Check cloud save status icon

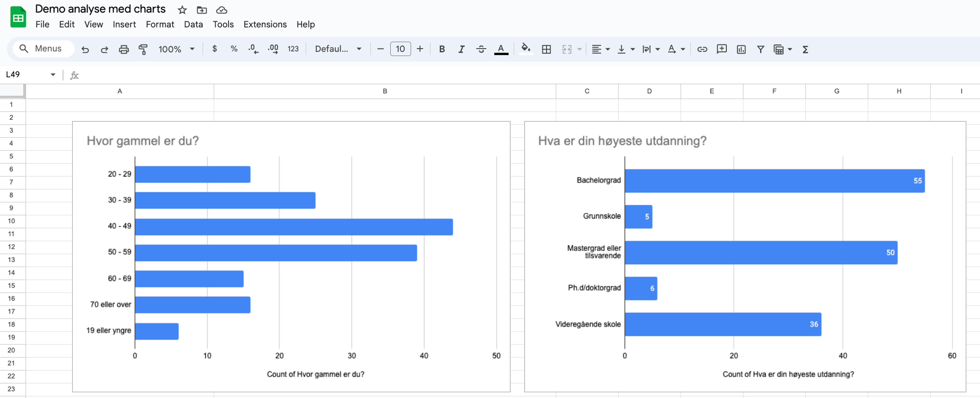(222, 10)
